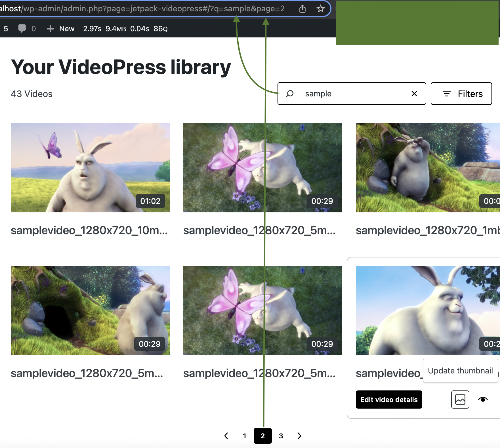Open the smiling rabbit video thumbnail
Image resolution: width=500 pixels, height=448 pixels.
point(428,310)
